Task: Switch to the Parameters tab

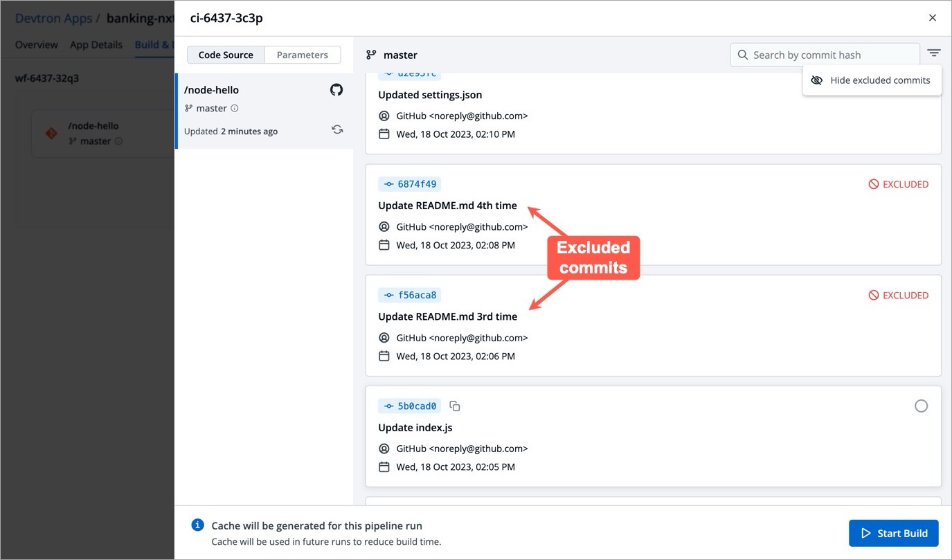Action: pyautogui.click(x=302, y=55)
